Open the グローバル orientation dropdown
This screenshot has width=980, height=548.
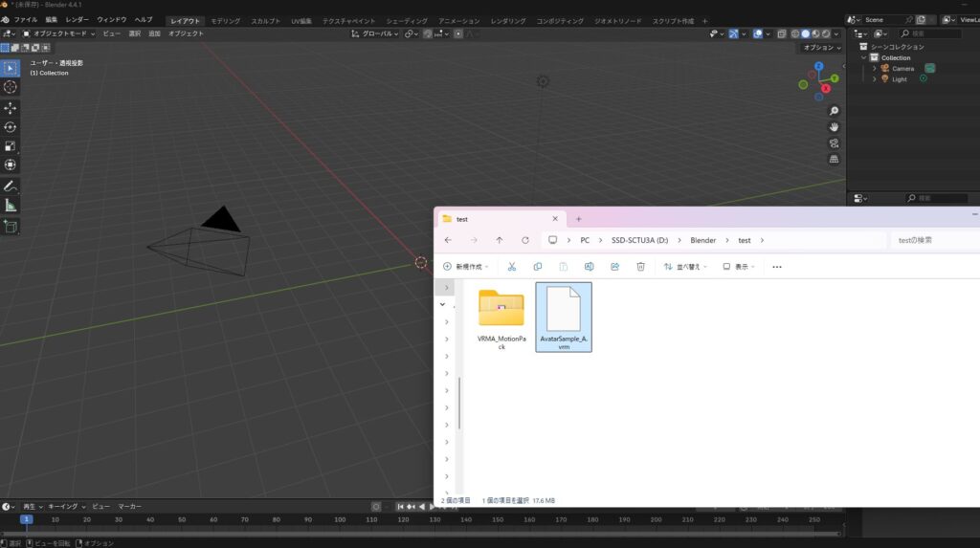pos(373,33)
